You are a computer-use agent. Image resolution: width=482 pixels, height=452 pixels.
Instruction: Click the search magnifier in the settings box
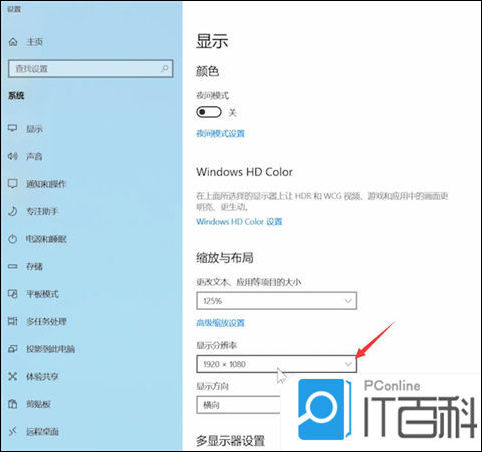164,69
